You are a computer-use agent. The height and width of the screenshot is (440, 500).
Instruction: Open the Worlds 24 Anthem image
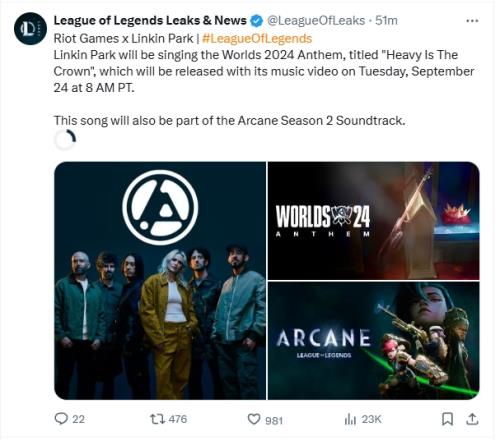coord(374,221)
